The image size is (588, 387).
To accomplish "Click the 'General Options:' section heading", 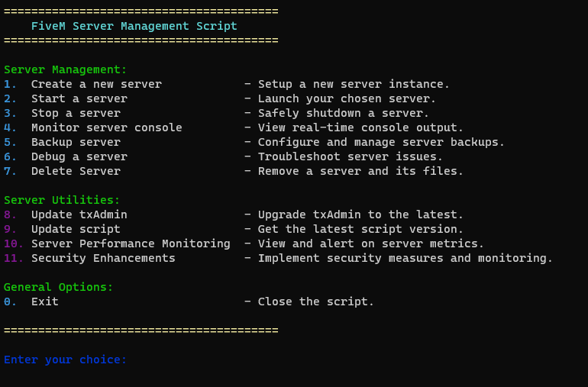I will [59, 287].
